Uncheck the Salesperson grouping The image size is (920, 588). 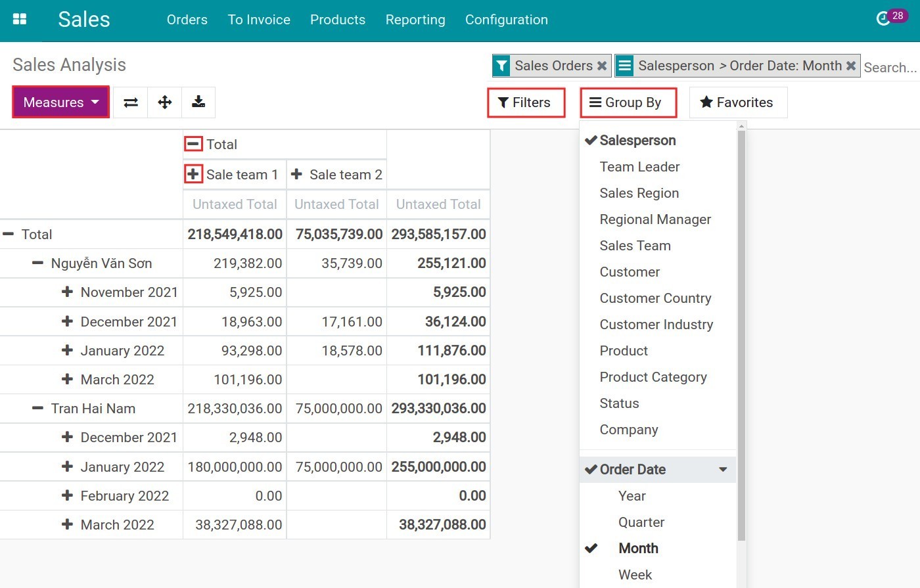658,141
